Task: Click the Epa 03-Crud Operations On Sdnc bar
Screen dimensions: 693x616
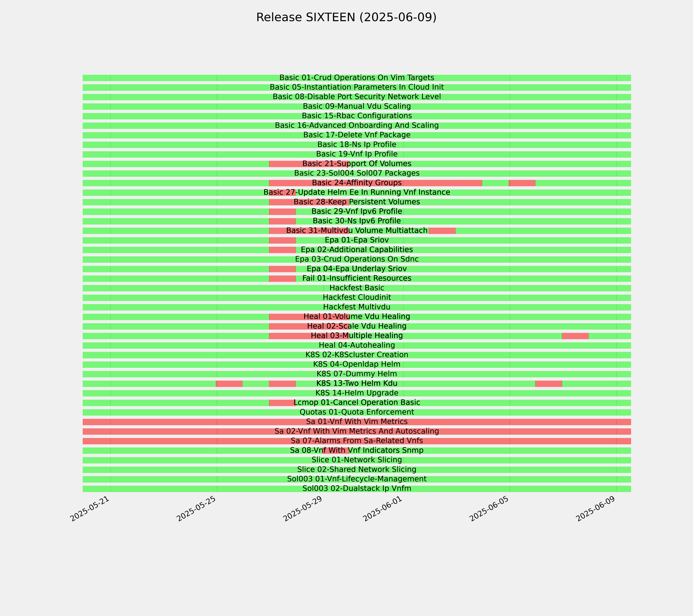Action: (357, 259)
